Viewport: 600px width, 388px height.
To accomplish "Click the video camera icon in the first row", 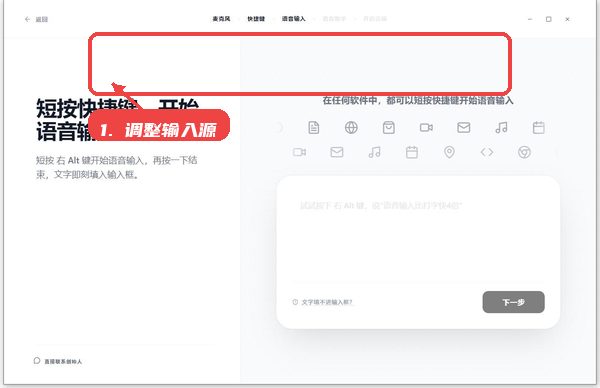I will [x=426, y=127].
